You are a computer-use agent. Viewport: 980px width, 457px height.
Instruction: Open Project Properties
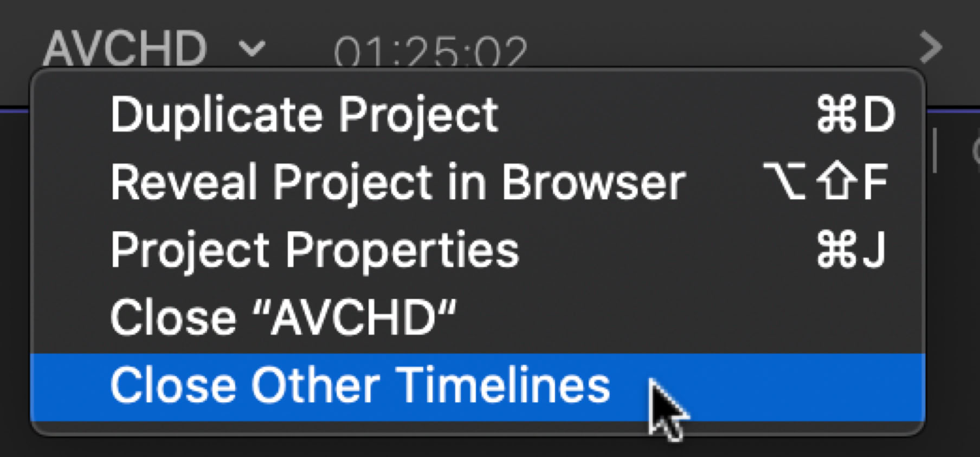314,250
